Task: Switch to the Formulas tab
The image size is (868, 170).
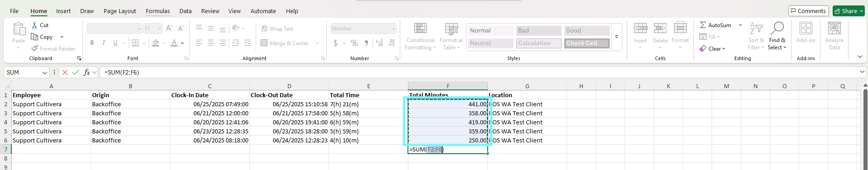Action: (x=158, y=11)
